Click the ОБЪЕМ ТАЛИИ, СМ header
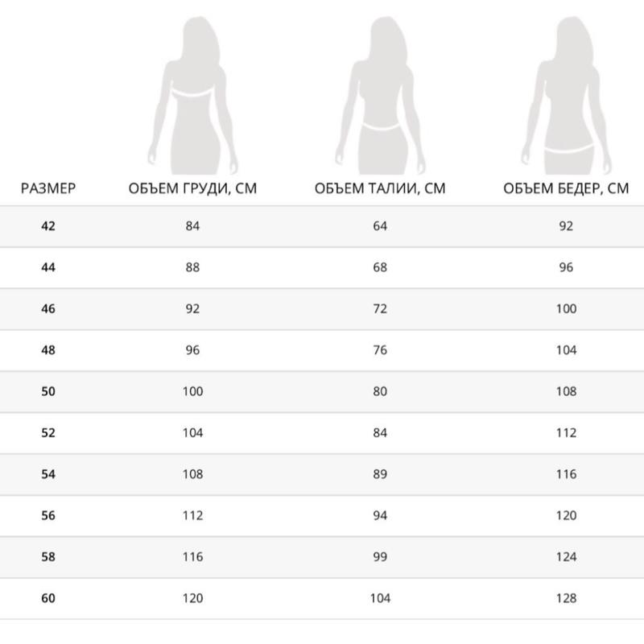This screenshot has height=644, width=644. (380, 189)
